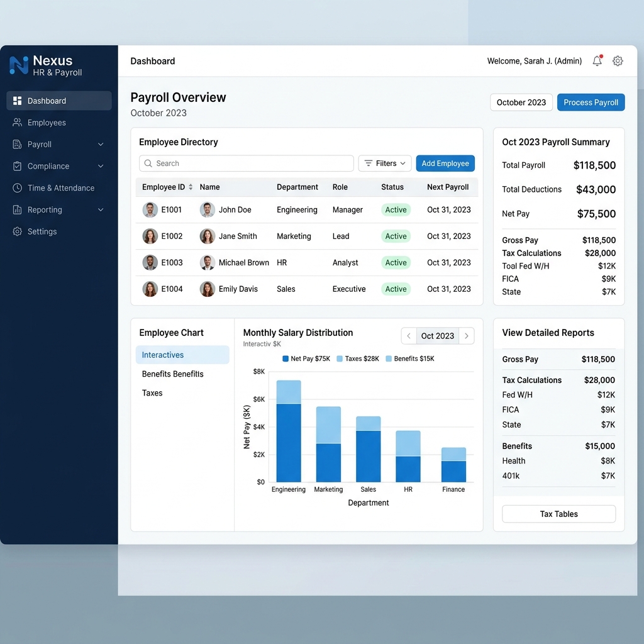Click the filter lines icon
Image resolution: width=644 pixels, height=644 pixels.
[369, 163]
